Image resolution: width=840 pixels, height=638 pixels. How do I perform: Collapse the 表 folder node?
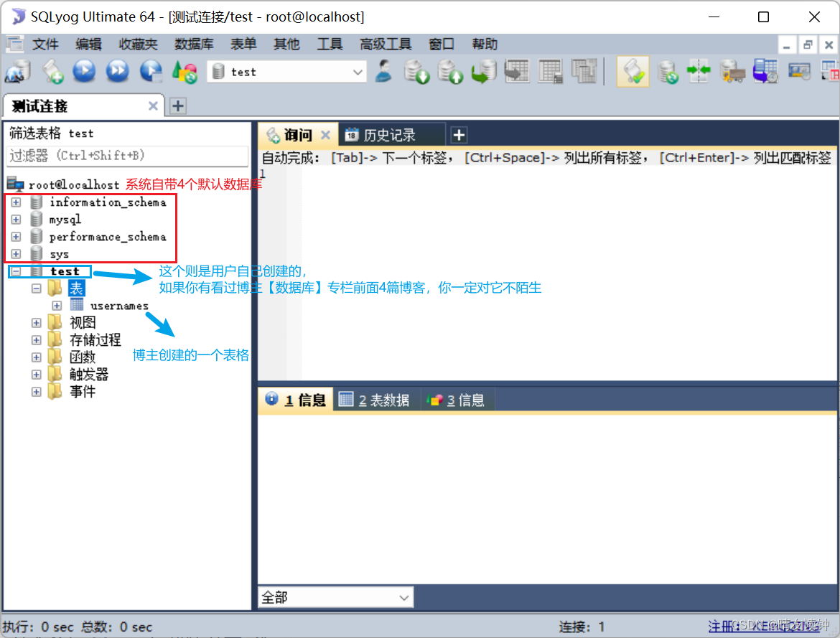click(37, 288)
